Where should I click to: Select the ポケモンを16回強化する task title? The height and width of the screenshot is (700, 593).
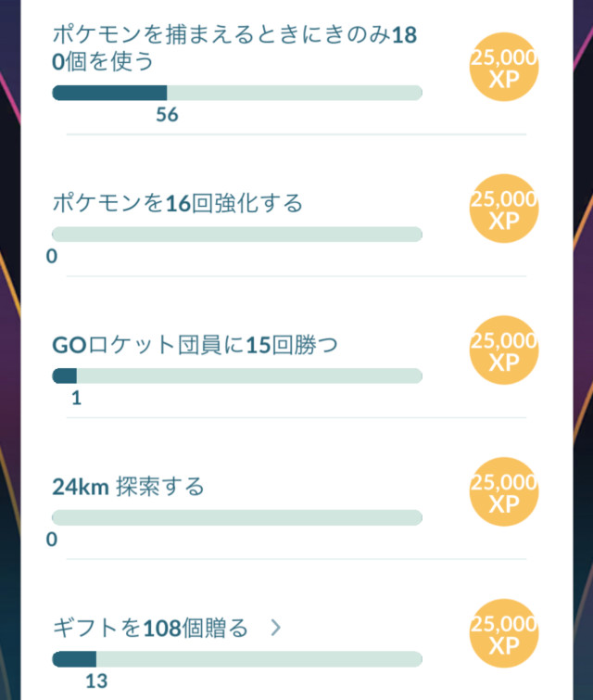click(177, 203)
